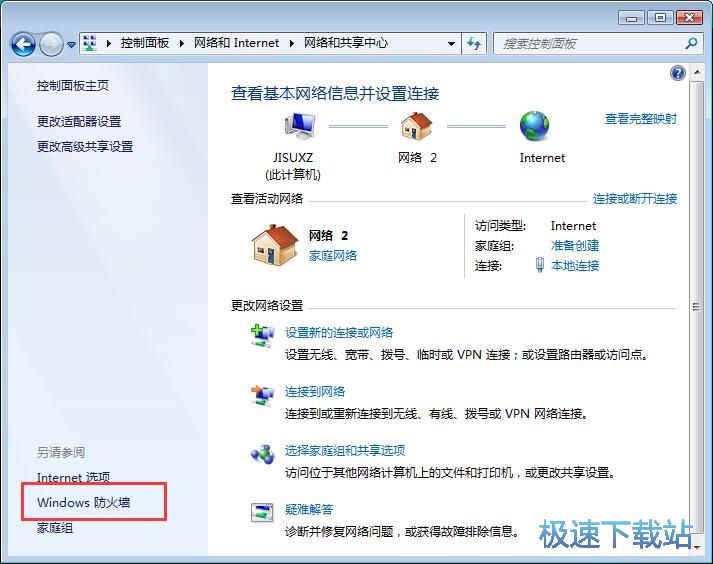
Task: Open Internet 选项 link
Action: 73,477
